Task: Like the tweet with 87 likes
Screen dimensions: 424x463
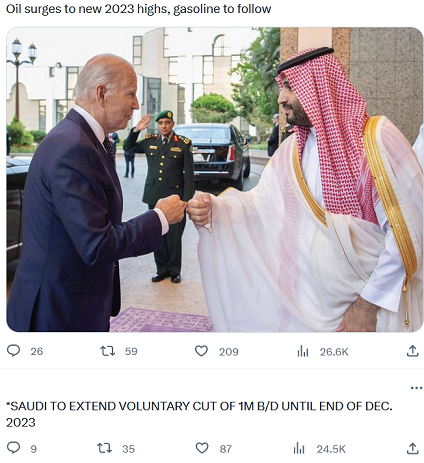Action: click(202, 448)
